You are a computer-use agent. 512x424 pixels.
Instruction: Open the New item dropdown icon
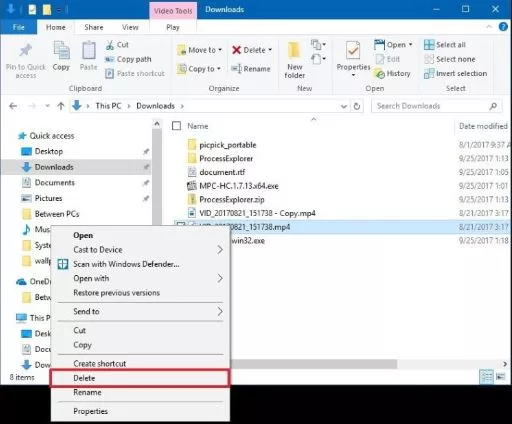[318, 44]
